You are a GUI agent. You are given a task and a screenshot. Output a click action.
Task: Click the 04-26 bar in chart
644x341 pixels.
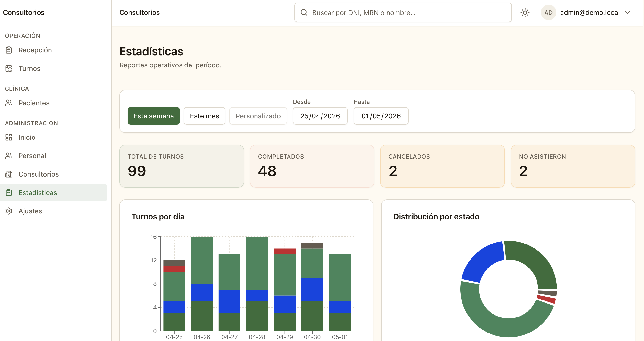tap(202, 284)
